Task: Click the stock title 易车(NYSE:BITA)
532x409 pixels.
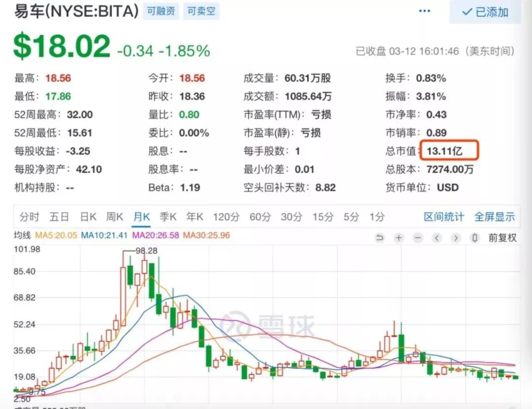Action: [76, 11]
